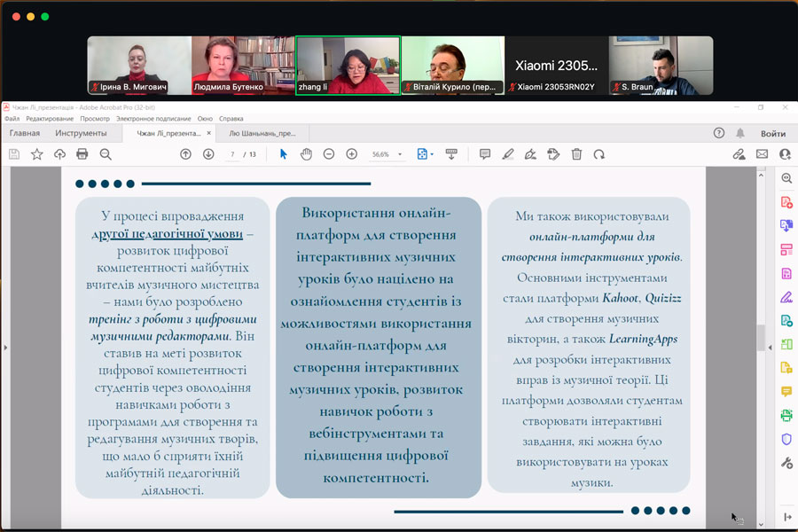Image resolution: width=798 pixels, height=532 pixels.
Task: Click the vertical scrollbar thumb
Action: [761, 338]
